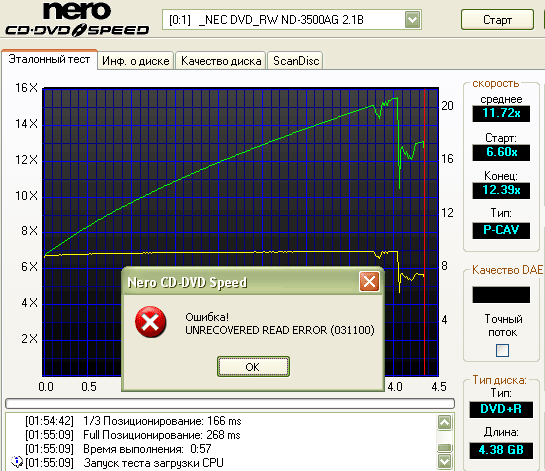Click the log line Время выполнения: 0:57
545x471 pixels.
click(118, 449)
